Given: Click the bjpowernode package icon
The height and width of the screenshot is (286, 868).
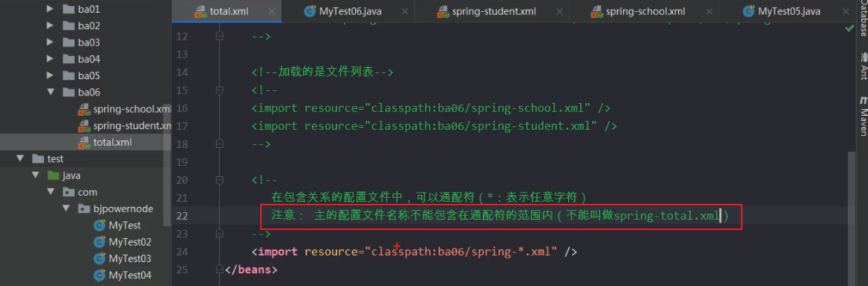Looking at the screenshot, I should pyautogui.click(x=84, y=208).
